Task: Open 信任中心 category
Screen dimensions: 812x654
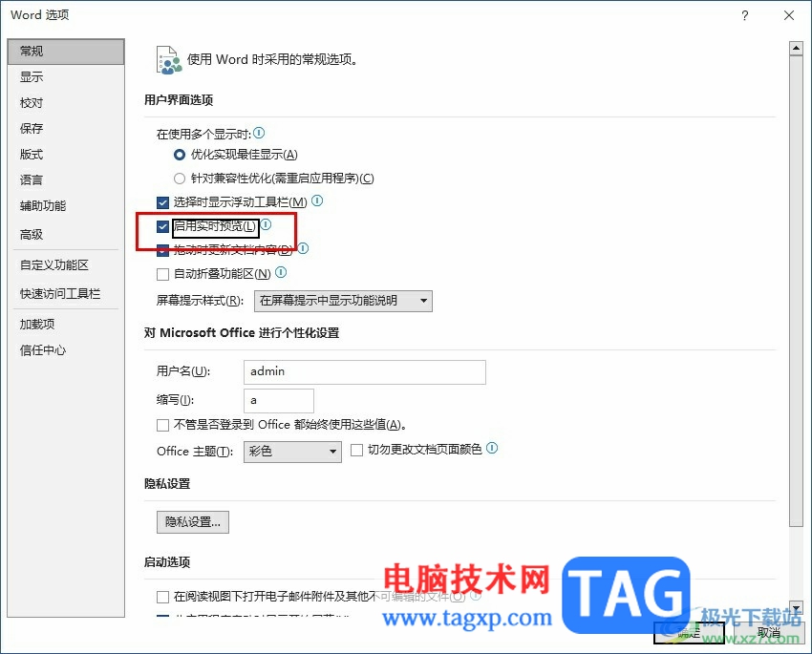Action: (x=66, y=350)
